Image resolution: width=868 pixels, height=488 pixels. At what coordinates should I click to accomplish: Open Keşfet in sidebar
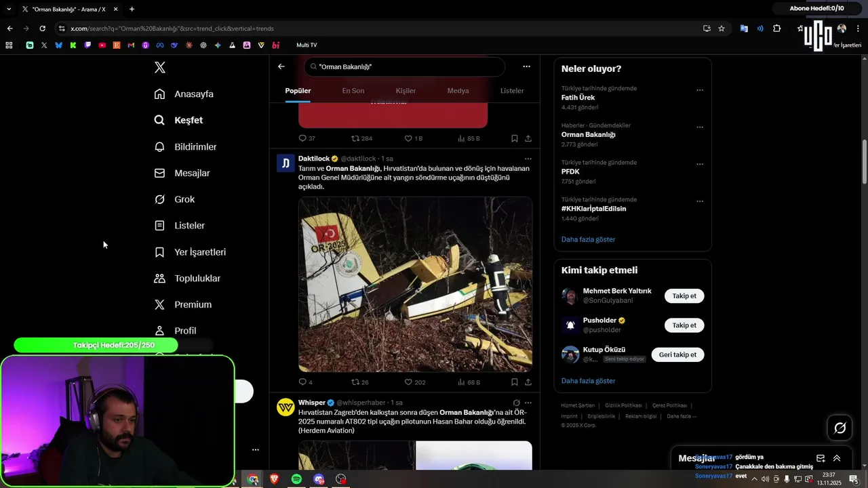coord(179,120)
